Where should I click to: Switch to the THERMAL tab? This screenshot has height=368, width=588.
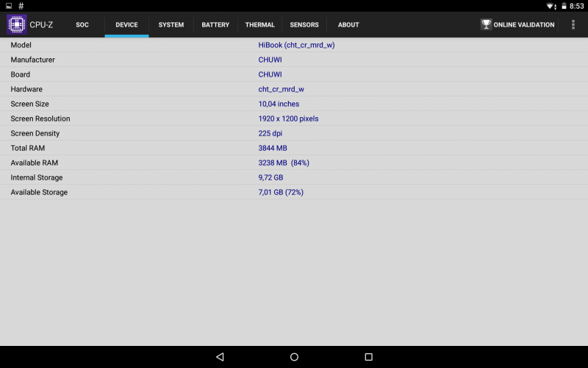(x=260, y=25)
